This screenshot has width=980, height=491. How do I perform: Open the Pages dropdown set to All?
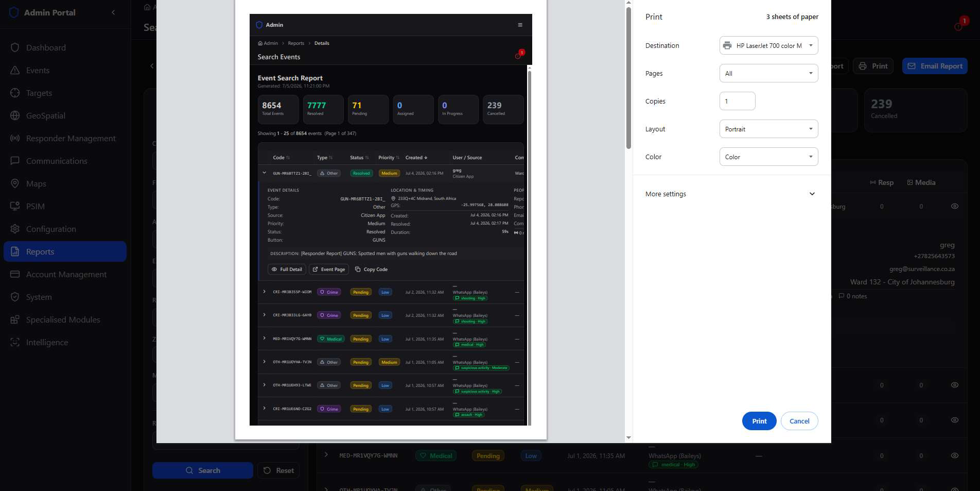768,73
